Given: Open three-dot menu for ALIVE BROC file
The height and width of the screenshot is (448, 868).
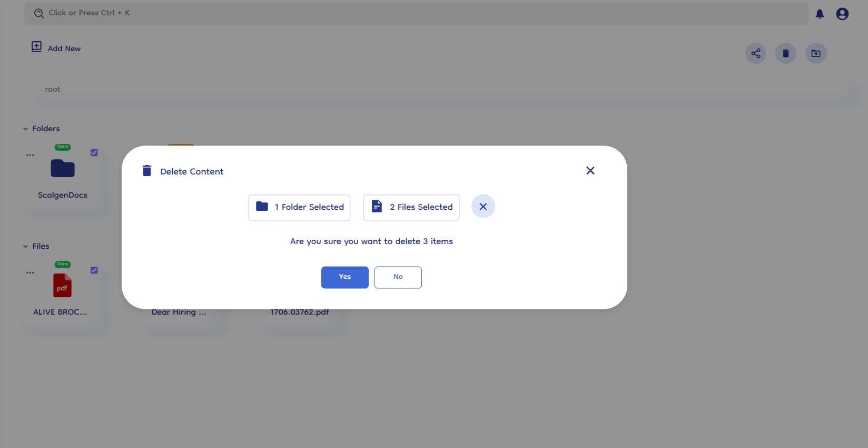Looking at the screenshot, I should click(x=30, y=272).
